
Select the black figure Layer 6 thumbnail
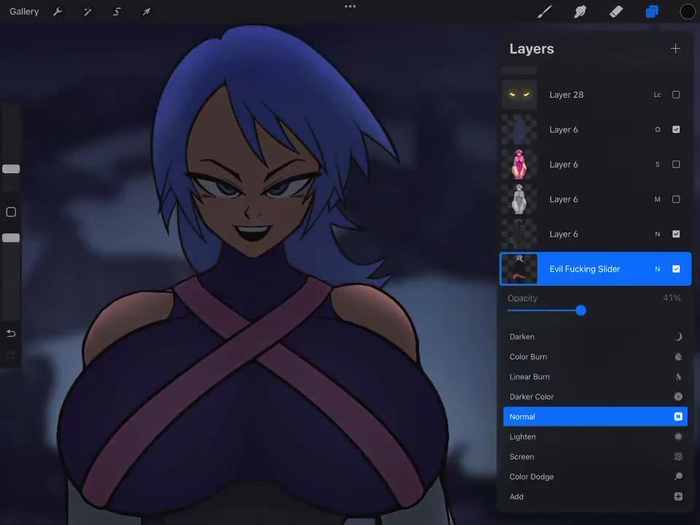pyautogui.click(x=519, y=234)
